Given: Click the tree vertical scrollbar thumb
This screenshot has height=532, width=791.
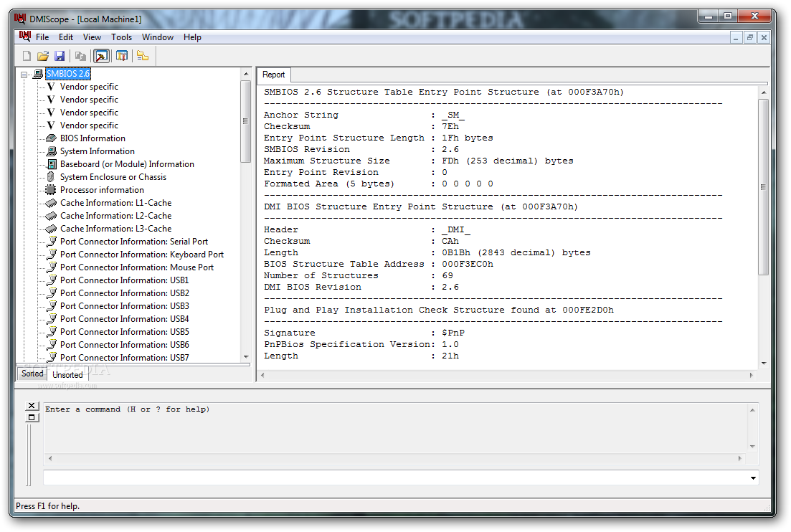Looking at the screenshot, I should (x=246, y=121).
